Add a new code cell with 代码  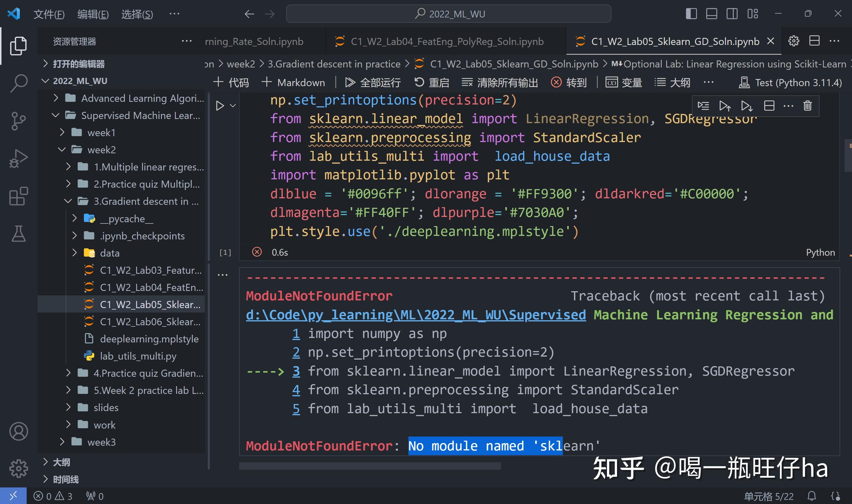tap(231, 83)
